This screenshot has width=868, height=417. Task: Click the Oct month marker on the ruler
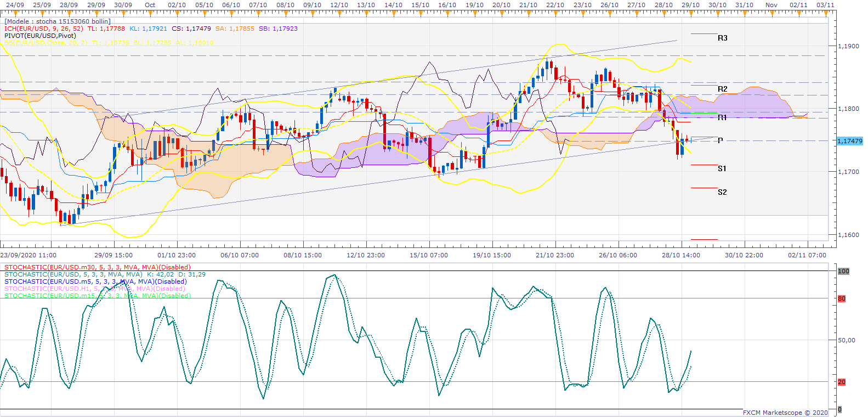click(x=150, y=5)
